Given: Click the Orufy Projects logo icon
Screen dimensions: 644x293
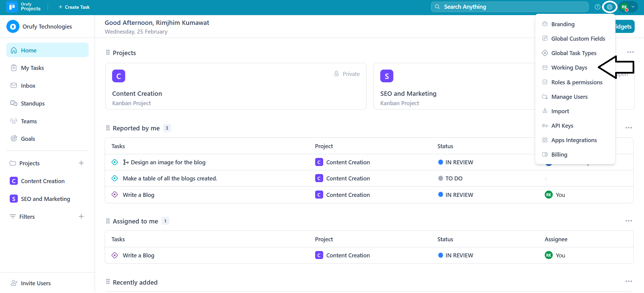Looking at the screenshot, I should (12, 7).
